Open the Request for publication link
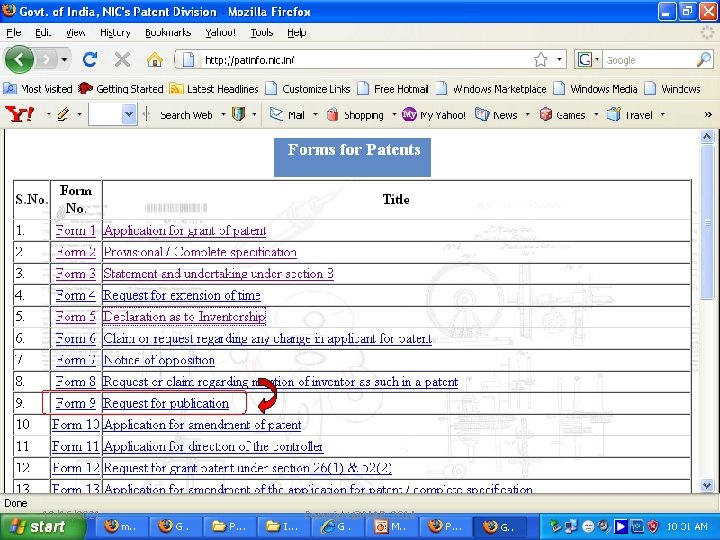Viewport: 720px width, 540px height. point(165,403)
